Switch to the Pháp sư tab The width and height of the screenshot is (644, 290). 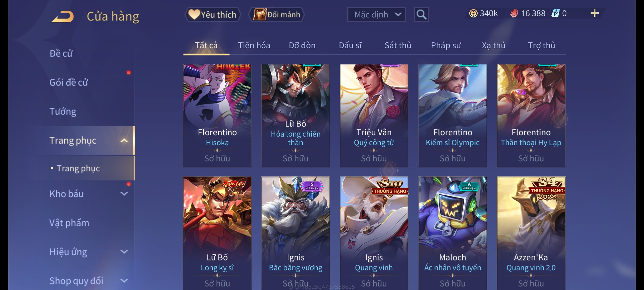(x=446, y=45)
